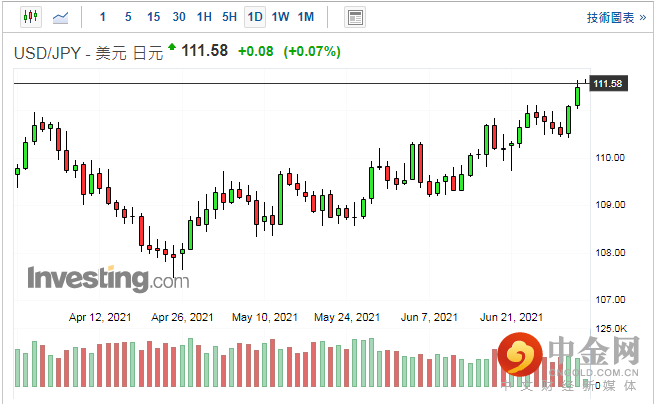654x404 pixels.
Task: Click the current price 111.58 in header
Action: coord(204,51)
